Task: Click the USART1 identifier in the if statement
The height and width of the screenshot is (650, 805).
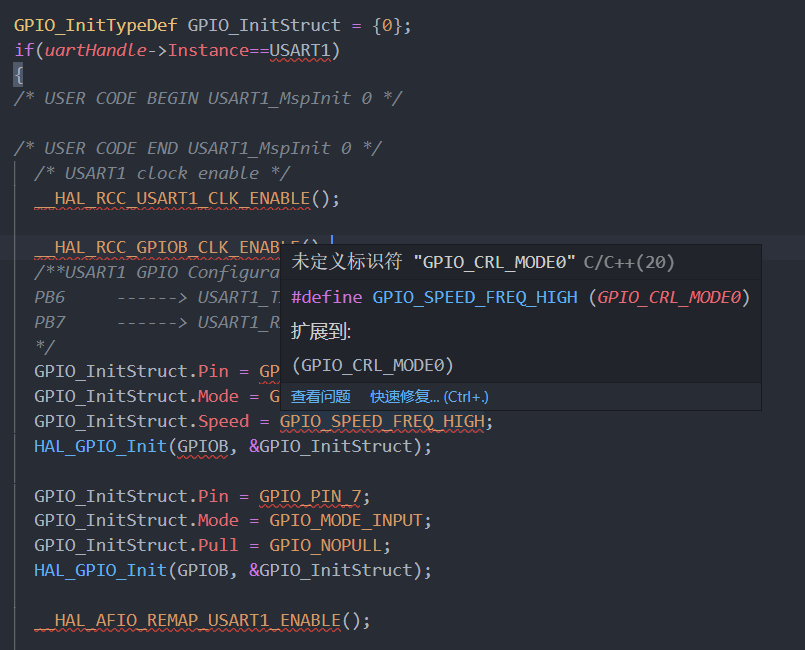Action: click(300, 50)
